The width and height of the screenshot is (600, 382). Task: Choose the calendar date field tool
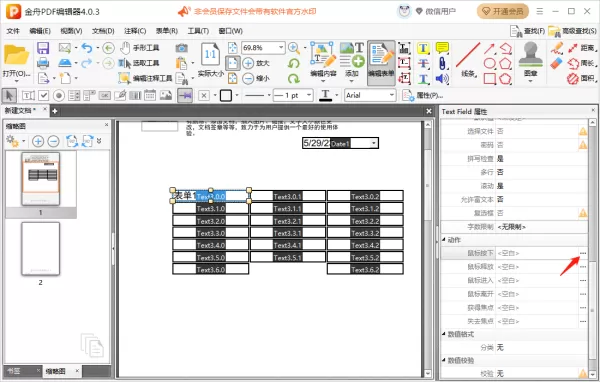point(150,95)
